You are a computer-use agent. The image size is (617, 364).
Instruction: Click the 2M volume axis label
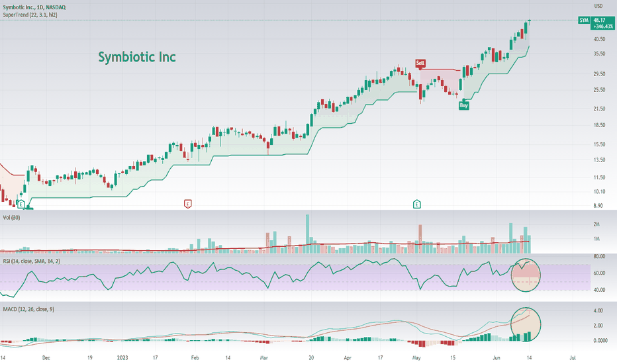click(596, 224)
